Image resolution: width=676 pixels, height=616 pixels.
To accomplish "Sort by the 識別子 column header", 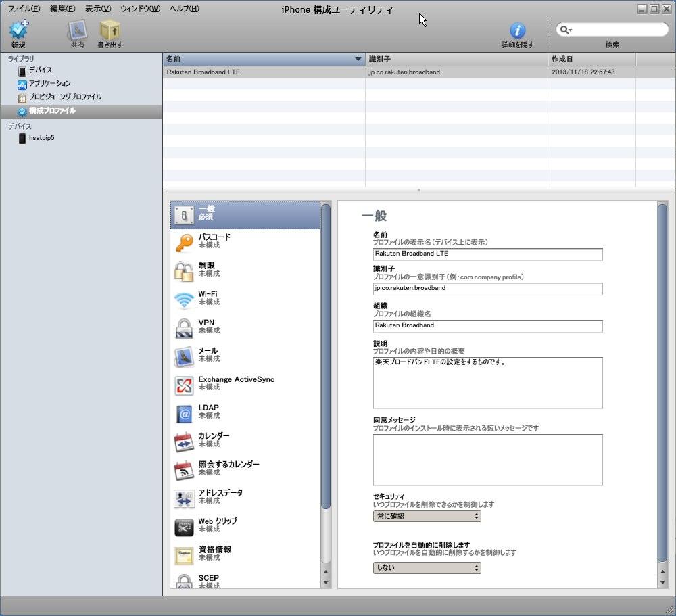I will tap(456, 59).
